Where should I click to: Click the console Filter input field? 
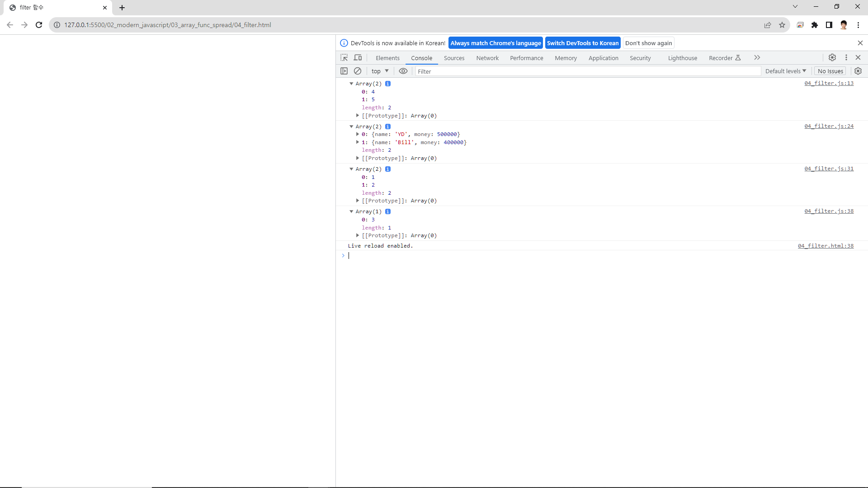[x=588, y=71]
